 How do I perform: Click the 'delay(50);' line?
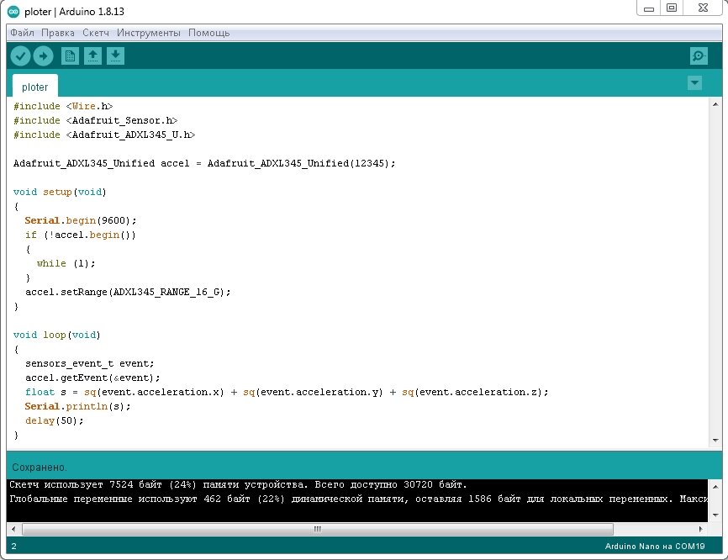click(55, 421)
